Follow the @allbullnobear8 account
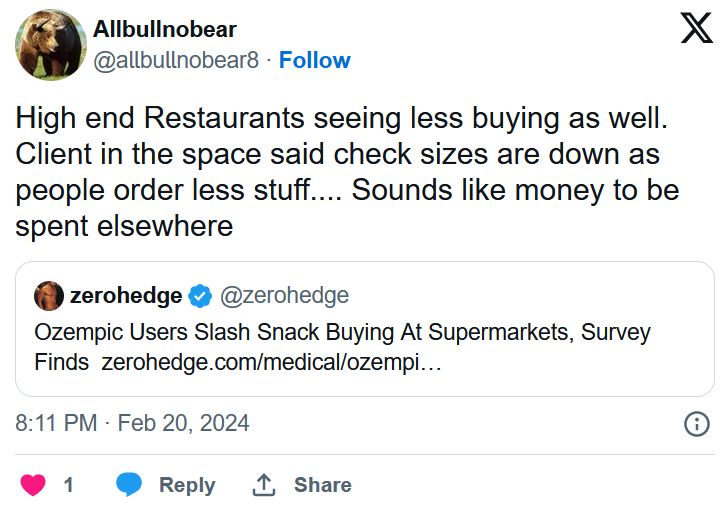 click(314, 60)
